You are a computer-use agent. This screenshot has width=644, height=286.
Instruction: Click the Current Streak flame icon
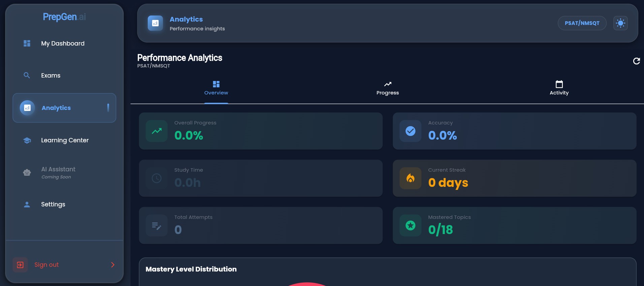(x=410, y=178)
